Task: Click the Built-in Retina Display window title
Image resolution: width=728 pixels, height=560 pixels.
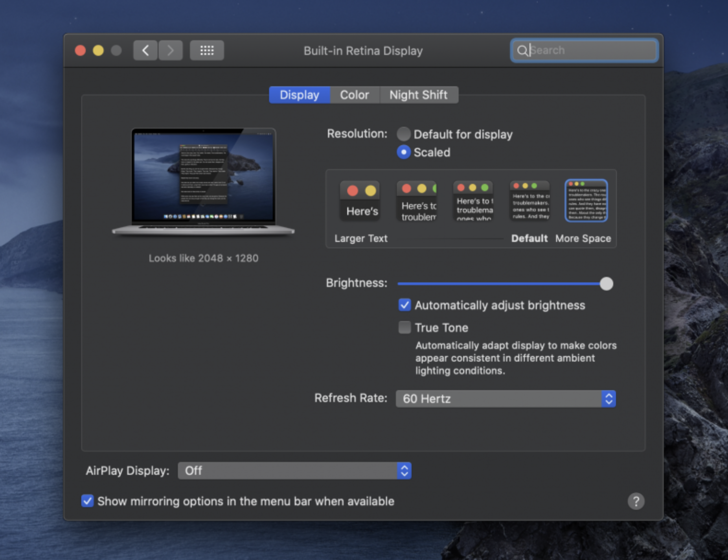Action: (x=363, y=51)
